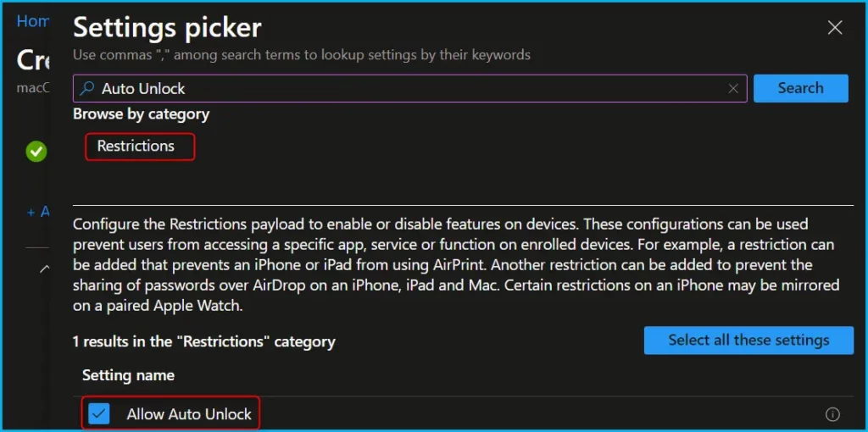Click the Settings picker title
The width and height of the screenshot is (868, 432).
[x=167, y=28]
